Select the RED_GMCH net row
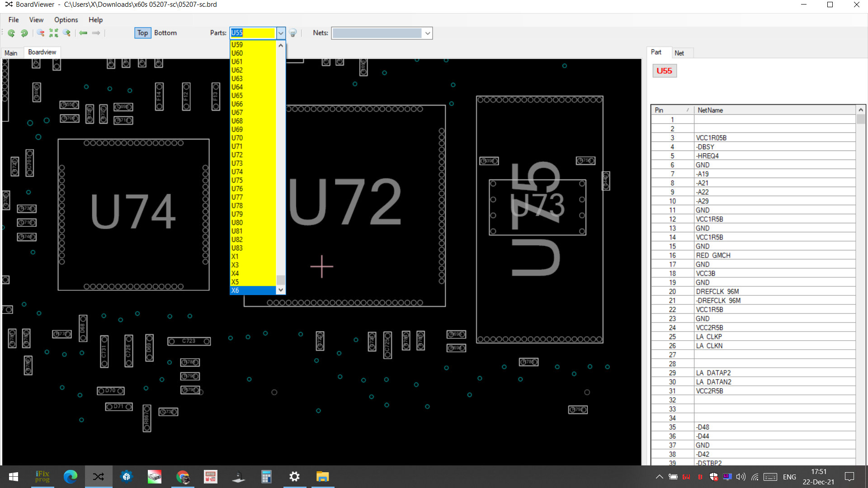 click(x=753, y=255)
